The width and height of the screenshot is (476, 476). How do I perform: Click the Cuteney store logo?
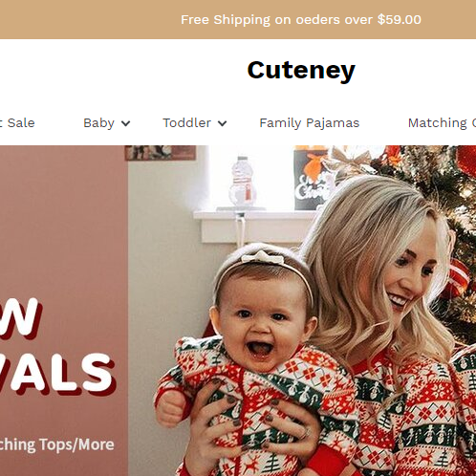tap(301, 71)
